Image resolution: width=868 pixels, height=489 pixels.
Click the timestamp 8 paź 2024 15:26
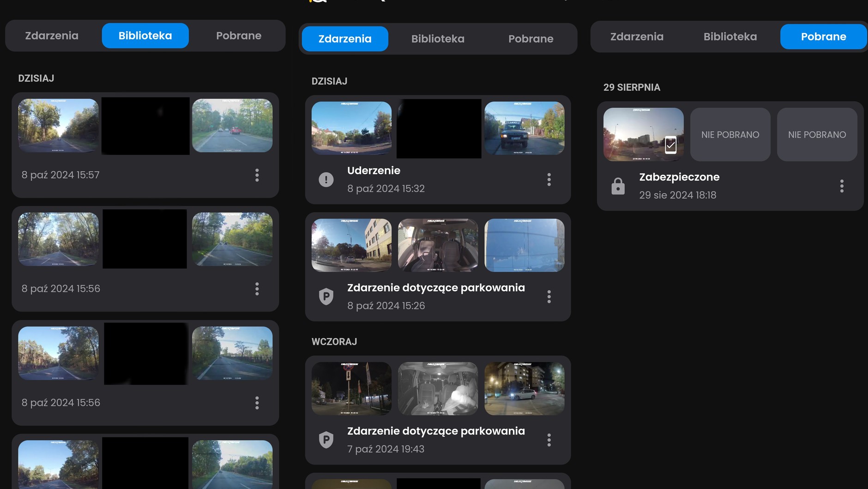point(386,306)
